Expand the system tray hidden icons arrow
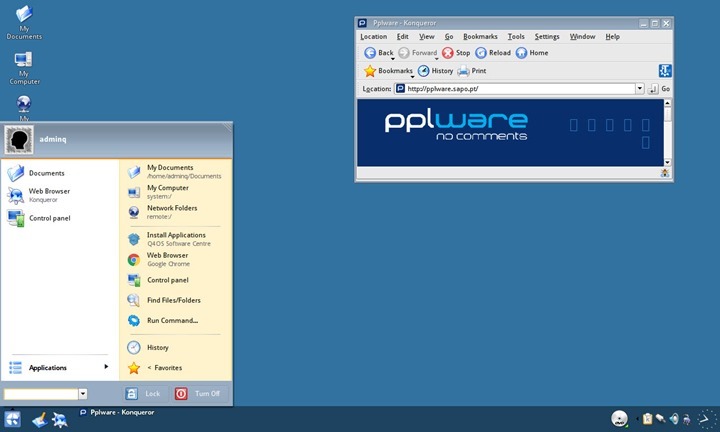720x432 pixels. tap(636, 418)
